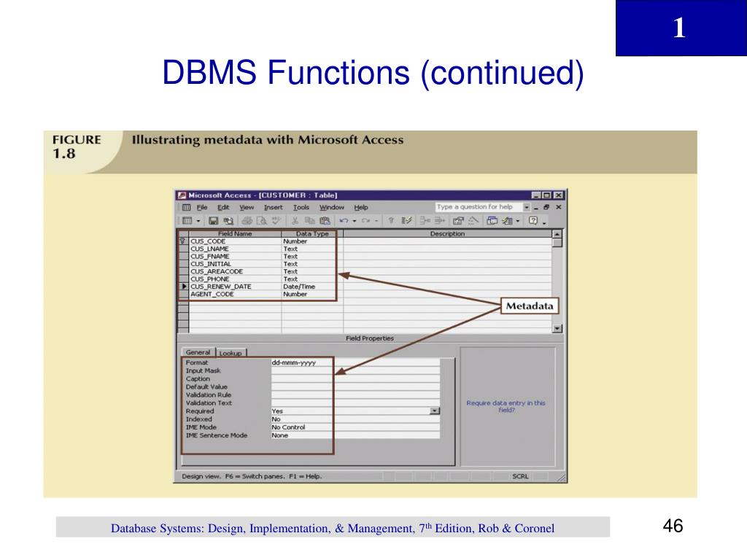Select the CUS_CODE primary key row selector
The image size is (747, 560).
click(183, 241)
